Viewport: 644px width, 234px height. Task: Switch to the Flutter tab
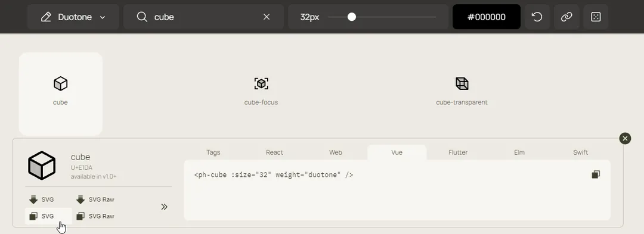(458, 152)
